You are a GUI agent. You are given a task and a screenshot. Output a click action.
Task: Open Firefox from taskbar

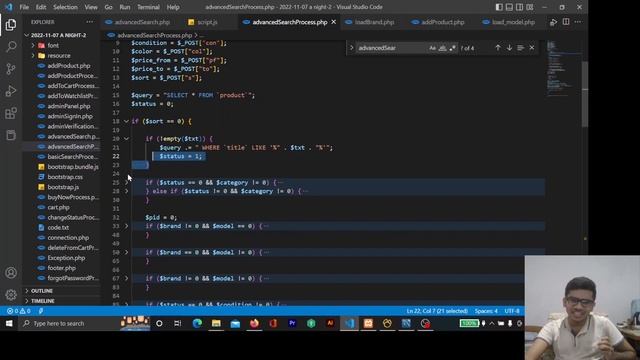[254, 323]
